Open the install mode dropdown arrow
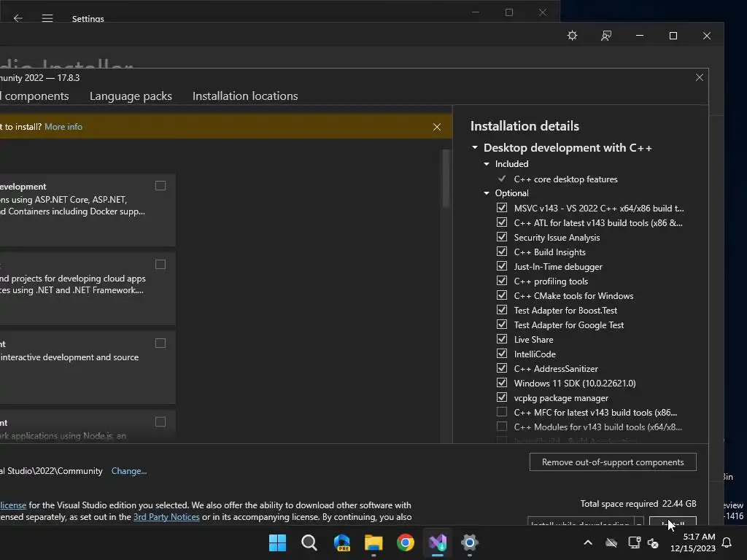Image resolution: width=747 pixels, height=560 pixels. tap(639, 522)
